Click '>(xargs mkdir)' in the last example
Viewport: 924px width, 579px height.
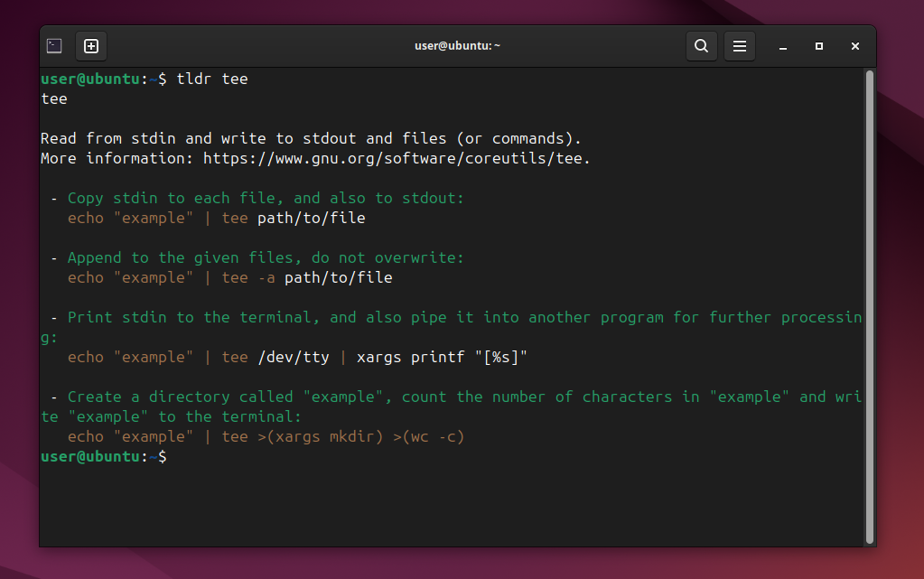pos(321,437)
